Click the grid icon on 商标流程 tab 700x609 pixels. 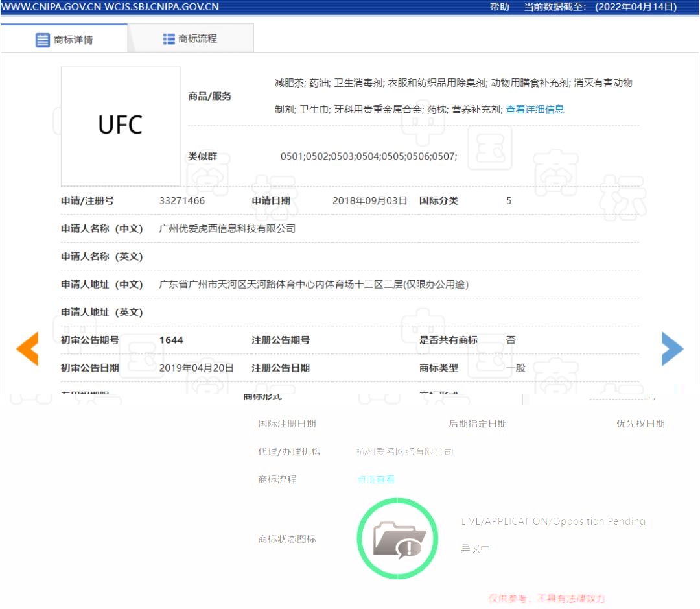click(169, 39)
